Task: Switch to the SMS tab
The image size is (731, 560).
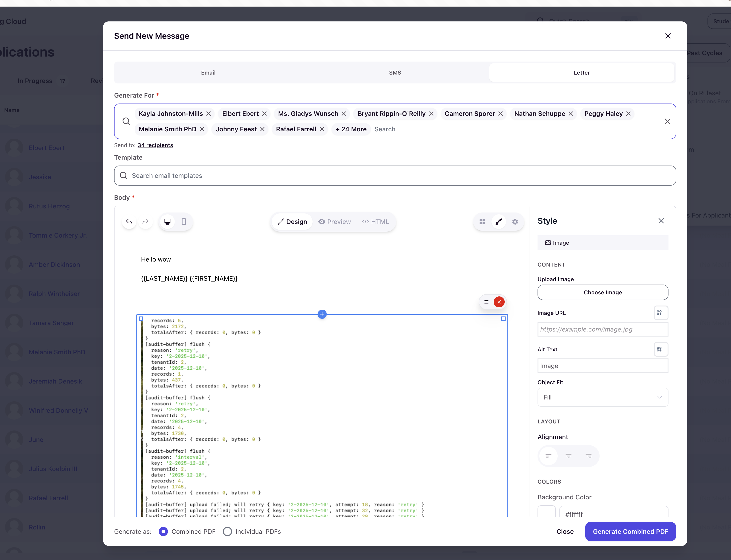Action: coord(395,73)
